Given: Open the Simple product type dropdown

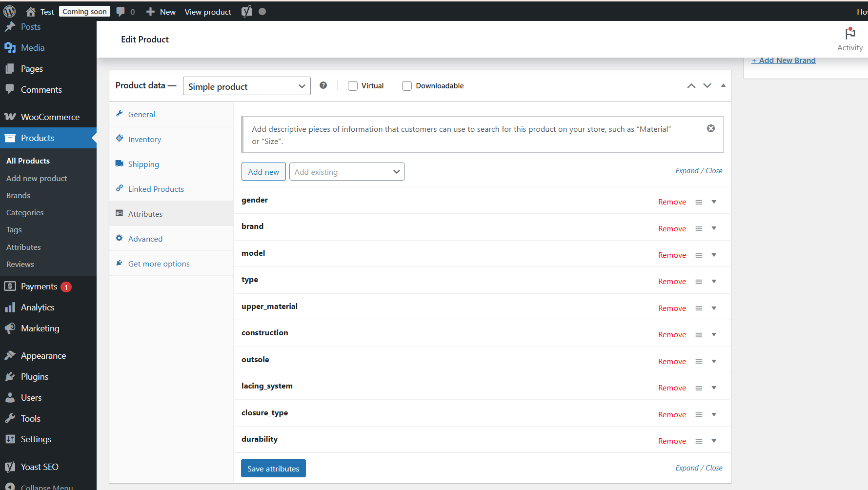Looking at the screenshot, I should click(246, 86).
